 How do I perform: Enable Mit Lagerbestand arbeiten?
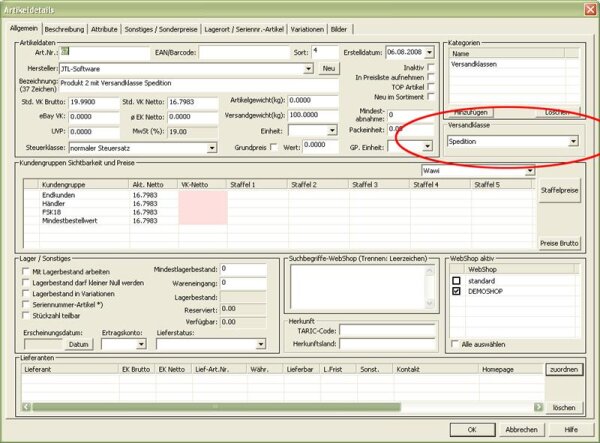(x=26, y=272)
